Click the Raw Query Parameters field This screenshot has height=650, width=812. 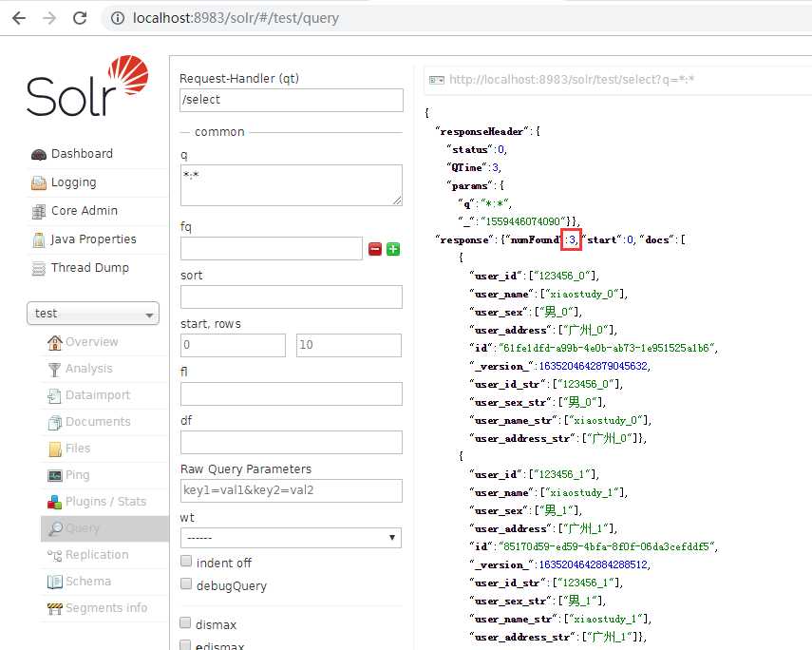pyautogui.click(x=291, y=491)
